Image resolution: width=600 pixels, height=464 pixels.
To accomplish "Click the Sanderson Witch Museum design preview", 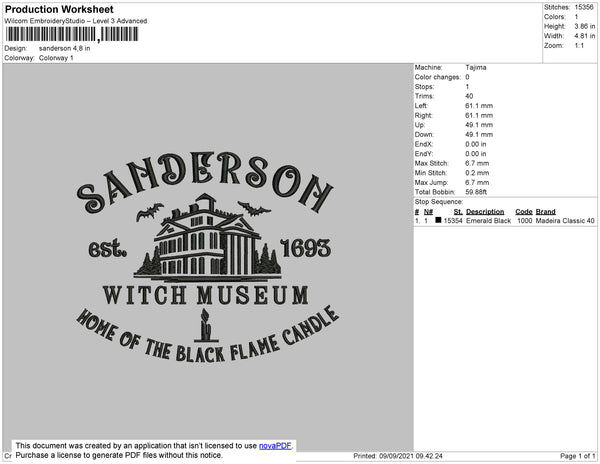I will (x=208, y=257).
